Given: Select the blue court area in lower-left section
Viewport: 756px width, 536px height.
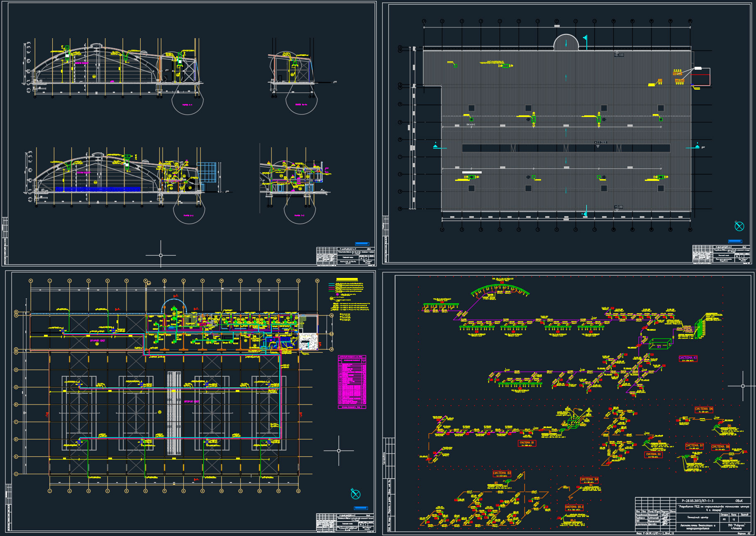Looking at the screenshot, I should [98, 189].
